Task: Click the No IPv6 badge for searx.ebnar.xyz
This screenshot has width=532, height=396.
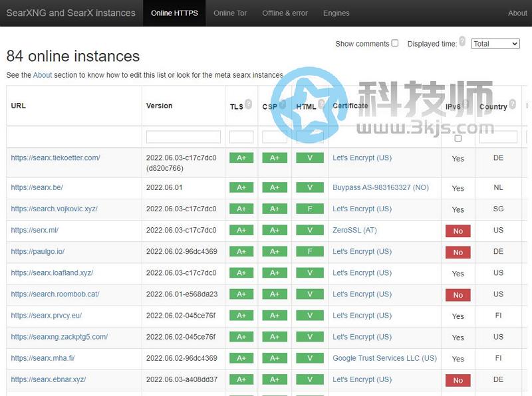Action: pos(458,381)
